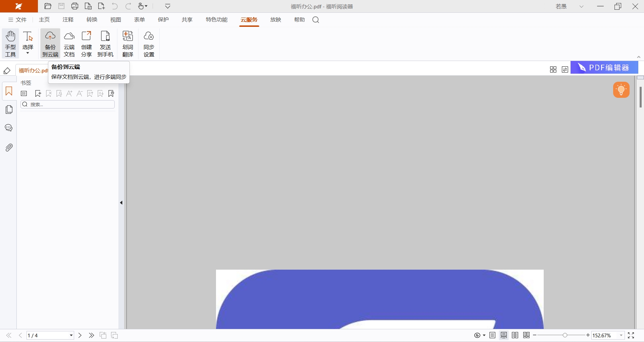This screenshot has height=342, width=644.
Task: Collapse the ribbon with the chevron
Action: (639, 57)
